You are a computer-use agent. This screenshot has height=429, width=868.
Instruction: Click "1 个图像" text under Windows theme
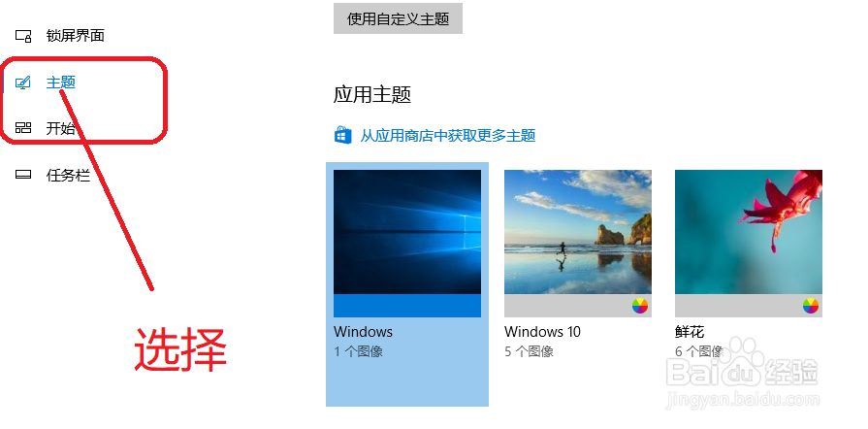click(358, 351)
